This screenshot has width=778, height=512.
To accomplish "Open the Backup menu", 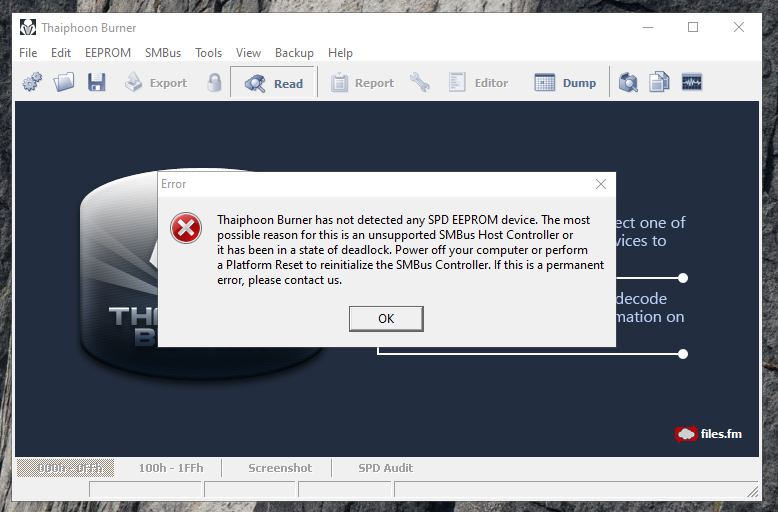I will (294, 53).
